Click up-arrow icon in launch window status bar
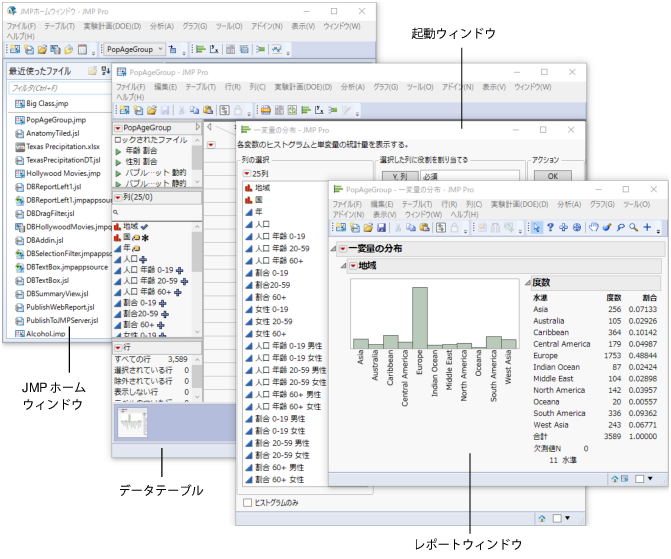671x559 pixels. (542, 518)
